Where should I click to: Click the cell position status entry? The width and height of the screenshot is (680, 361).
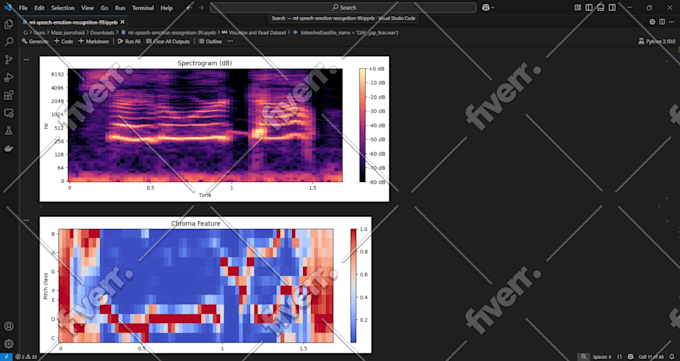pos(651,357)
